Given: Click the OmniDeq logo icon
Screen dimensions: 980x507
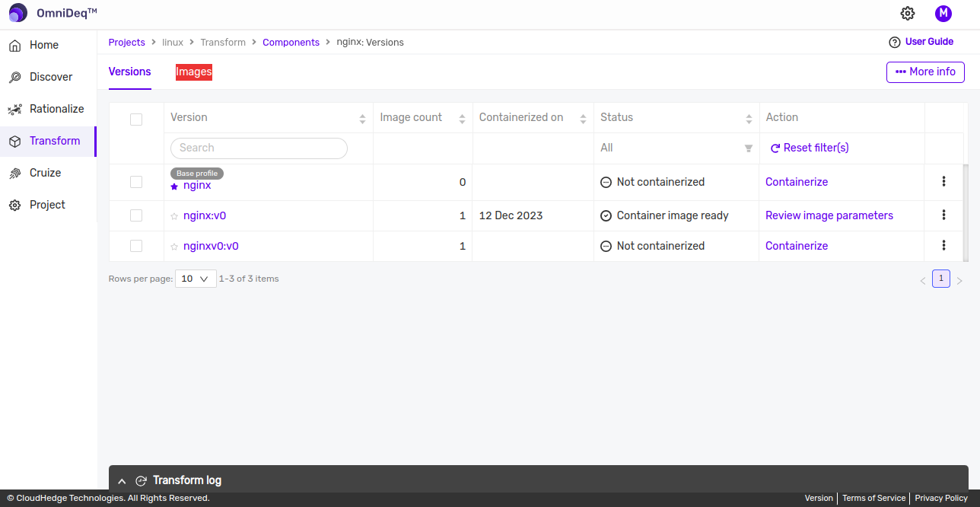Looking at the screenshot, I should (x=18, y=13).
